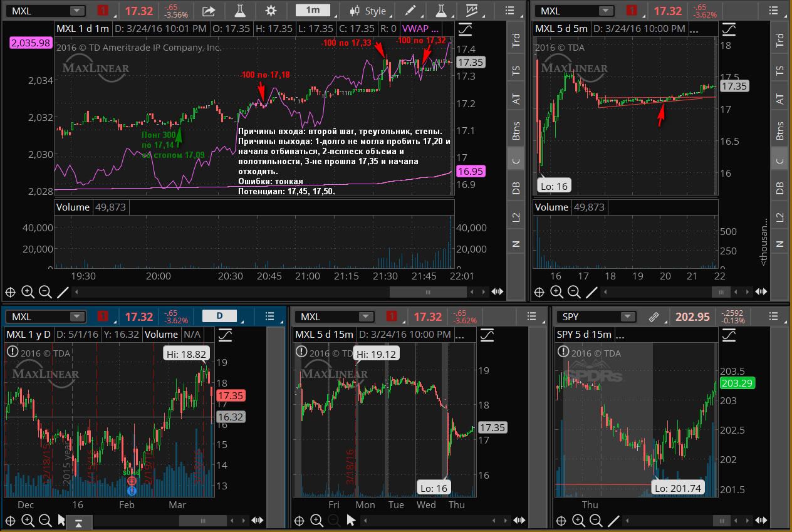Expand symbol dropdown on MXL daily chart
Viewport: 792px width, 532px height.
click(77, 316)
